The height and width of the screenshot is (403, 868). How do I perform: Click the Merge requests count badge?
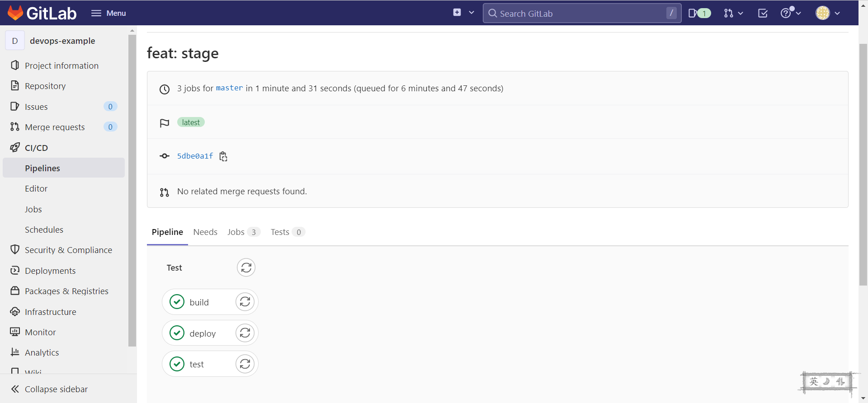coord(110,127)
